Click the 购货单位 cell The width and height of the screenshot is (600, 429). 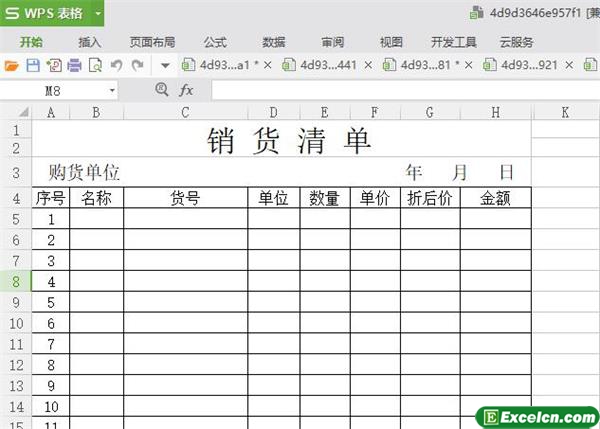point(84,173)
